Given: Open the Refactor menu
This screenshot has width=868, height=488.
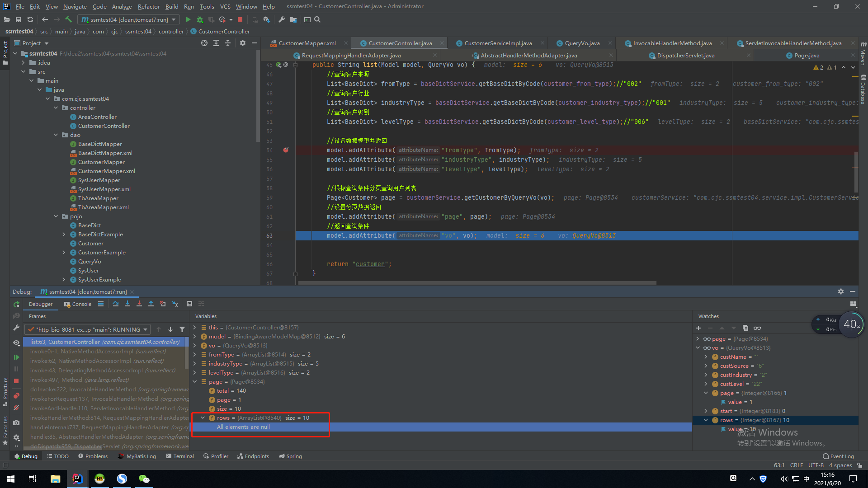Looking at the screenshot, I should [x=149, y=6].
